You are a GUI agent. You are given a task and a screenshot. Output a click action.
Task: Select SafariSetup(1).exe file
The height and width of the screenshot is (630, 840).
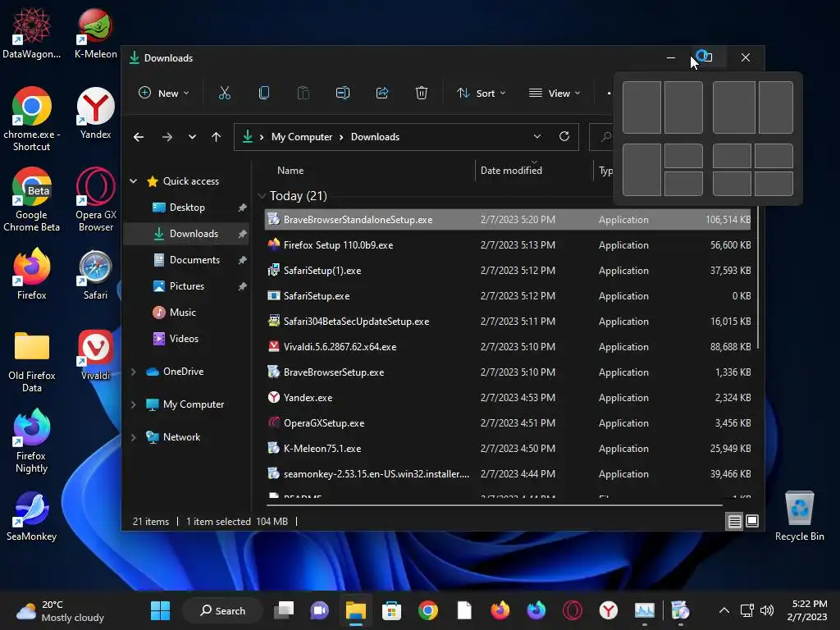pos(507,271)
